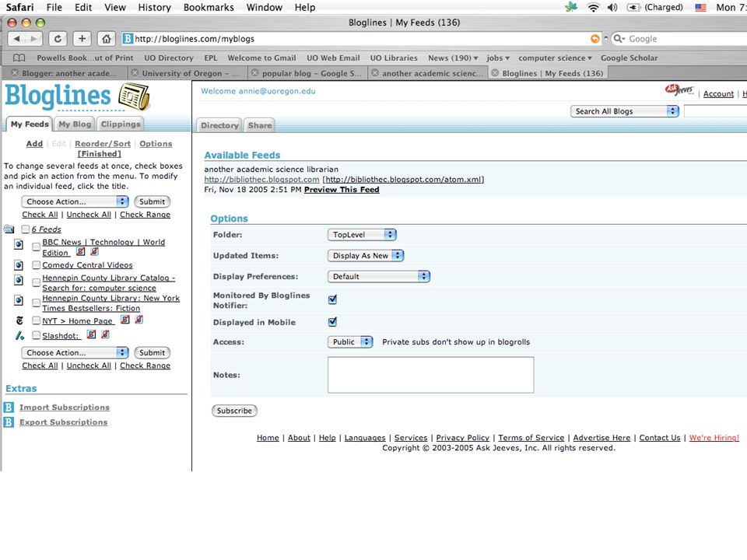Open the Folder TopLevel dropdown
Viewport: 747px width, 560px height.
pos(362,235)
